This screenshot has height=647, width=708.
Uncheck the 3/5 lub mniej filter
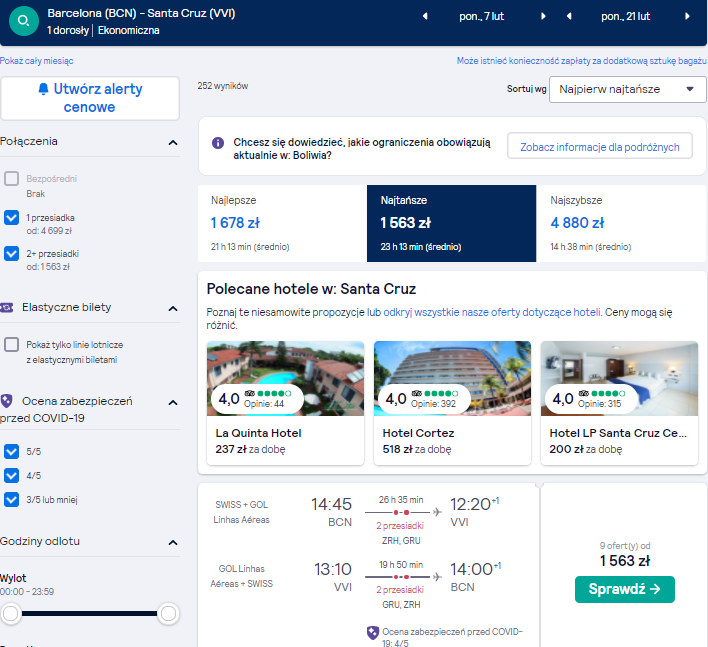pos(11,499)
